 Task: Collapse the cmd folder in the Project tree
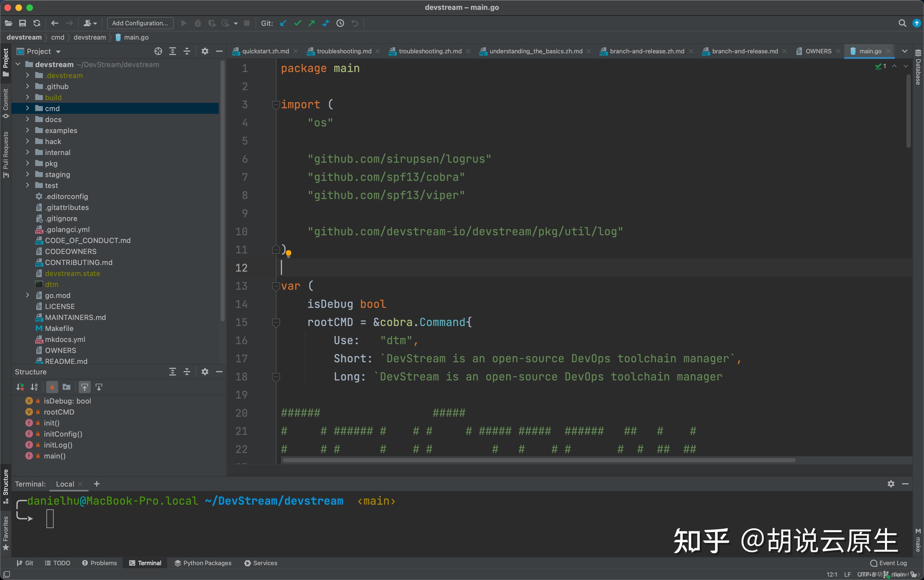tap(27, 108)
